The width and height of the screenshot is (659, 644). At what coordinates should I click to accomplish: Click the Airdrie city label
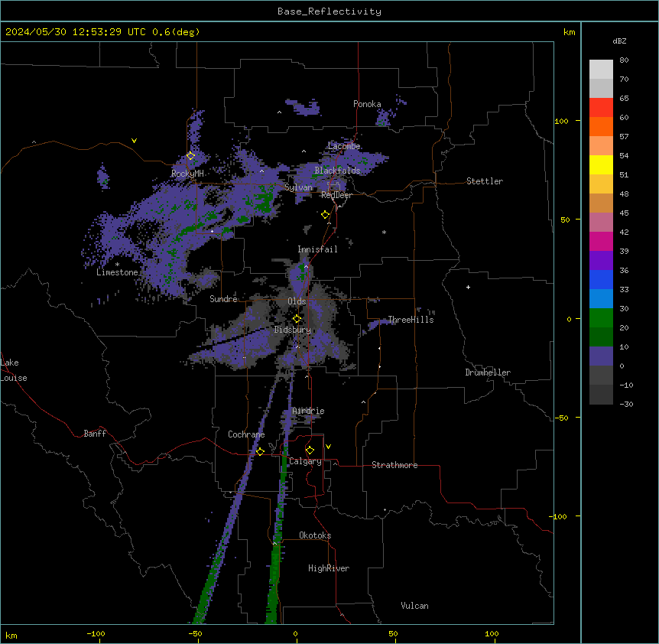[x=308, y=411]
